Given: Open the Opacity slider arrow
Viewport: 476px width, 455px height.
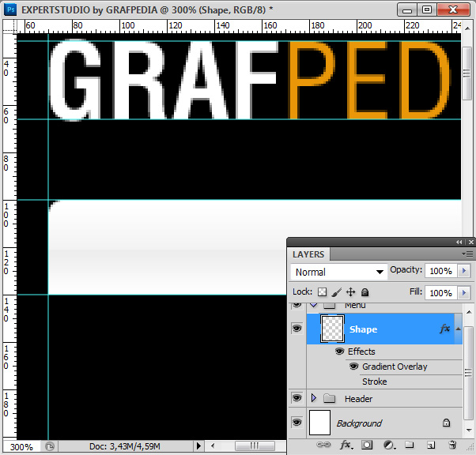Looking at the screenshot, I should pyautogui.click(x=464, y=271).
